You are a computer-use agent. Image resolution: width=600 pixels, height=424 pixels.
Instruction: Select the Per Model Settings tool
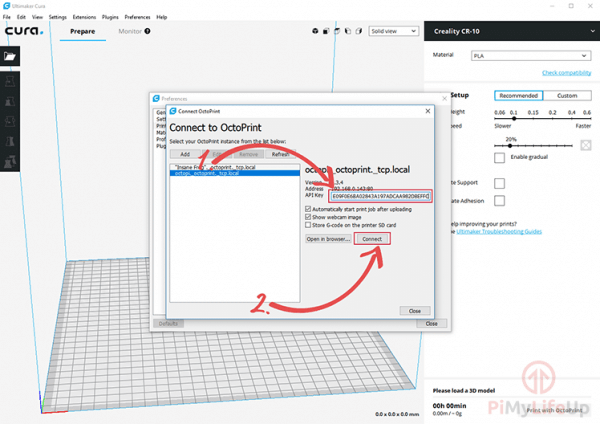(x=10, y=161)
